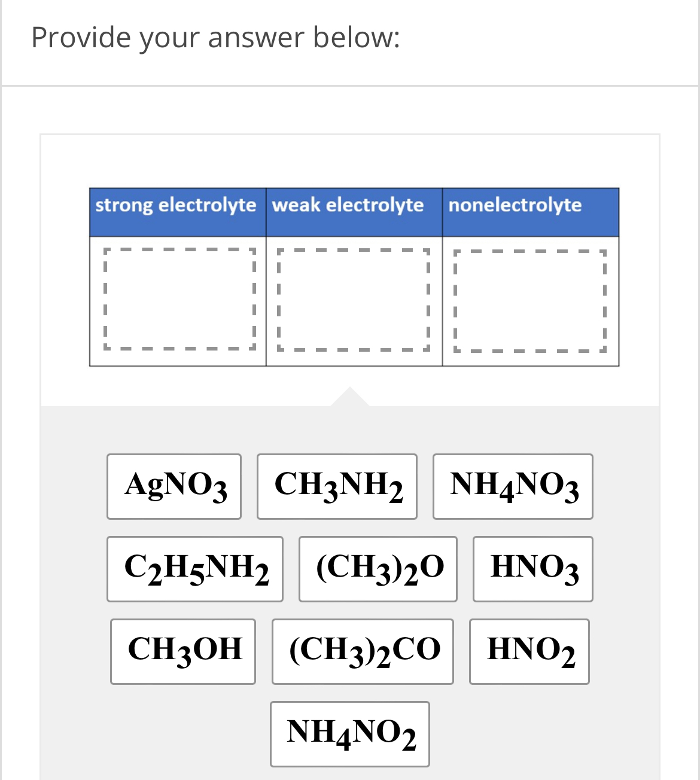Click the NH4NO2 tile
700x780 pixels.
[350, 734]
